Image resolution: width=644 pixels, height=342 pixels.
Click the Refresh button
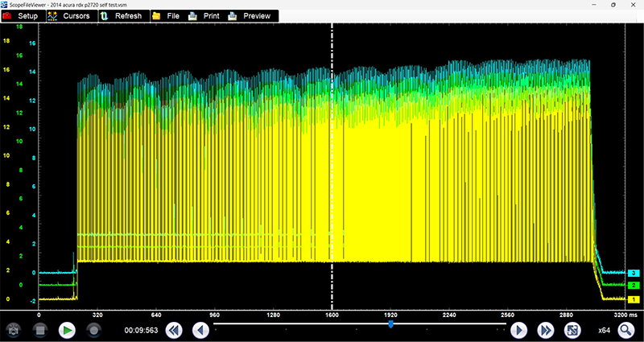click(x=121, y=16)
